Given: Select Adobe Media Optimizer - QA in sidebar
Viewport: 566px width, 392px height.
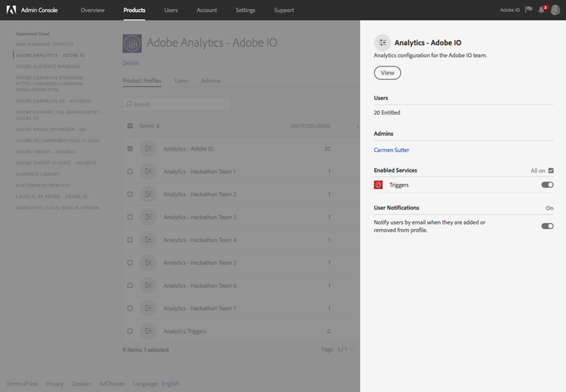Looking at the screenshot, I should (51, 130).
